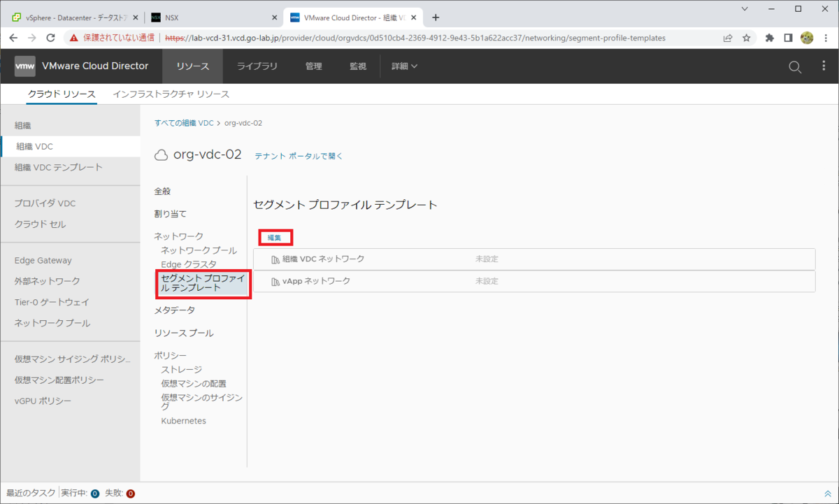Viewport: 839px width, 504px height.
Task: Open Chrome's three-dot menu
Action: (825, 38)
